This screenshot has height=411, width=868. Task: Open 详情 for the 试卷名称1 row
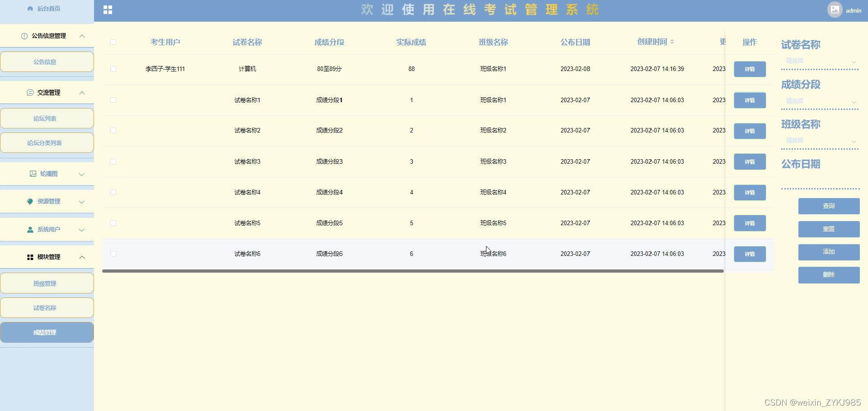click(x=750, y=100)
